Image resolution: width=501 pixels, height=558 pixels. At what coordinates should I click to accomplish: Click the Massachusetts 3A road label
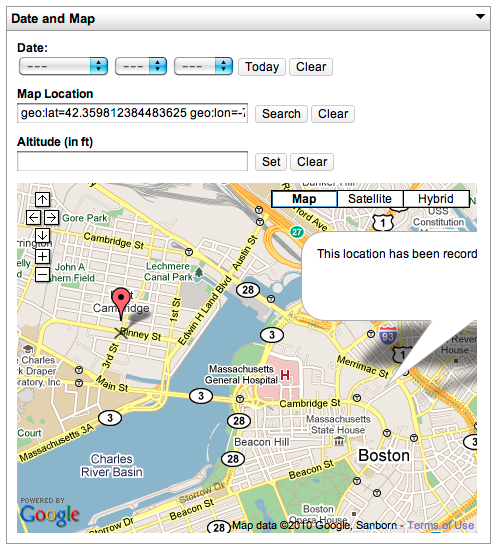(57, 443)
